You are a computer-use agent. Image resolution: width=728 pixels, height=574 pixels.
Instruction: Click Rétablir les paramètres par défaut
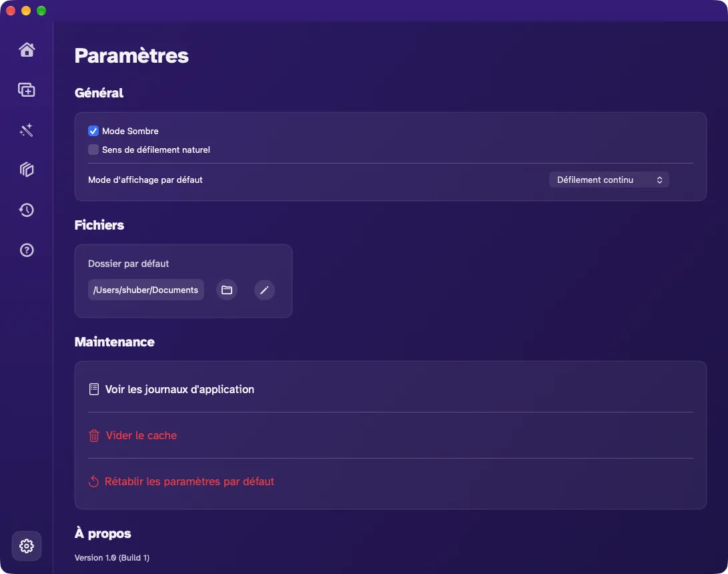[x=190, y=482]
